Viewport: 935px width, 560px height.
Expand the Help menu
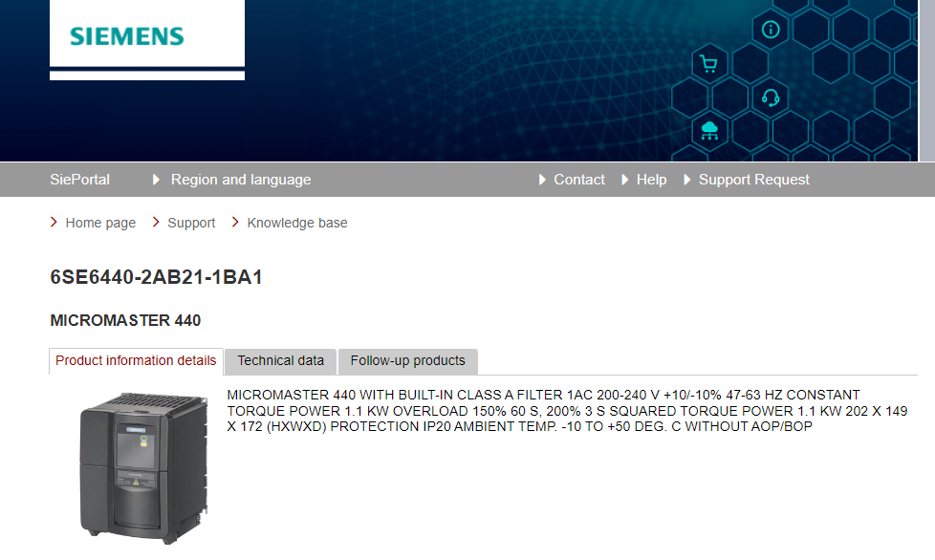pos(651,180)
